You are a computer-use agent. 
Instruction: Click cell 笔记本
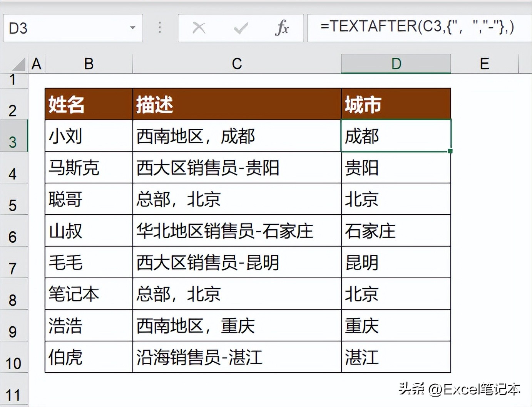(x=89, y=294)
